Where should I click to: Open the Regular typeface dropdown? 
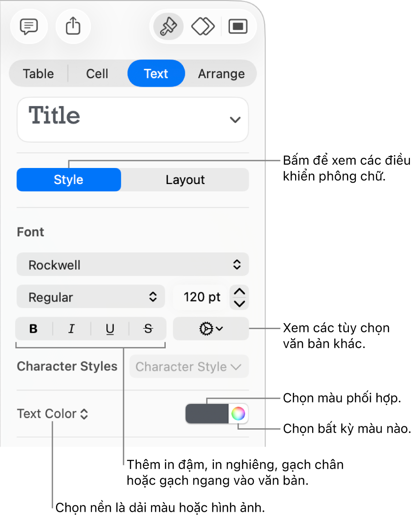coord(90,297)
